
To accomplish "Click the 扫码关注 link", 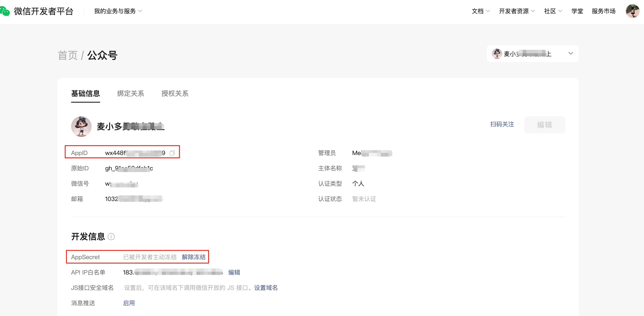I will (x=502, y=124).
